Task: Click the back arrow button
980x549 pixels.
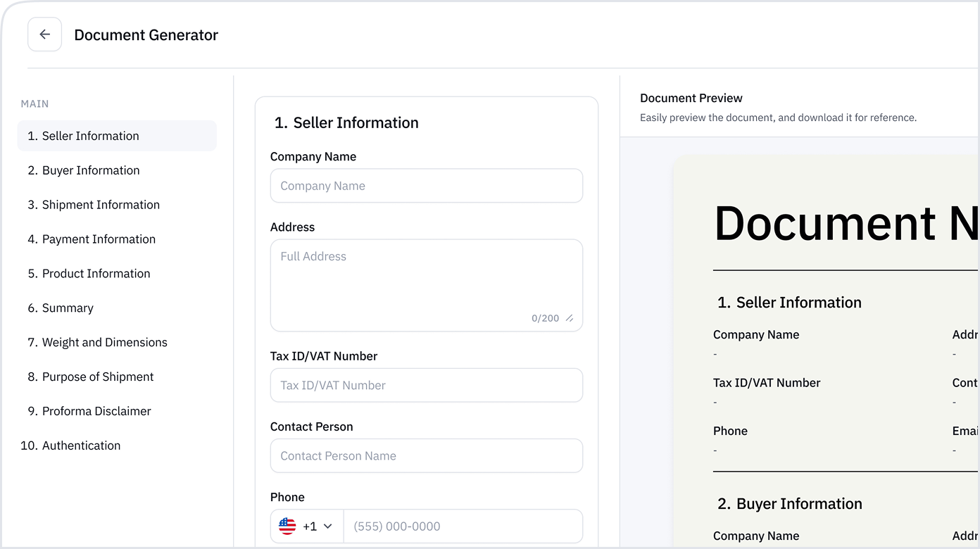Action: pos(45,34)
